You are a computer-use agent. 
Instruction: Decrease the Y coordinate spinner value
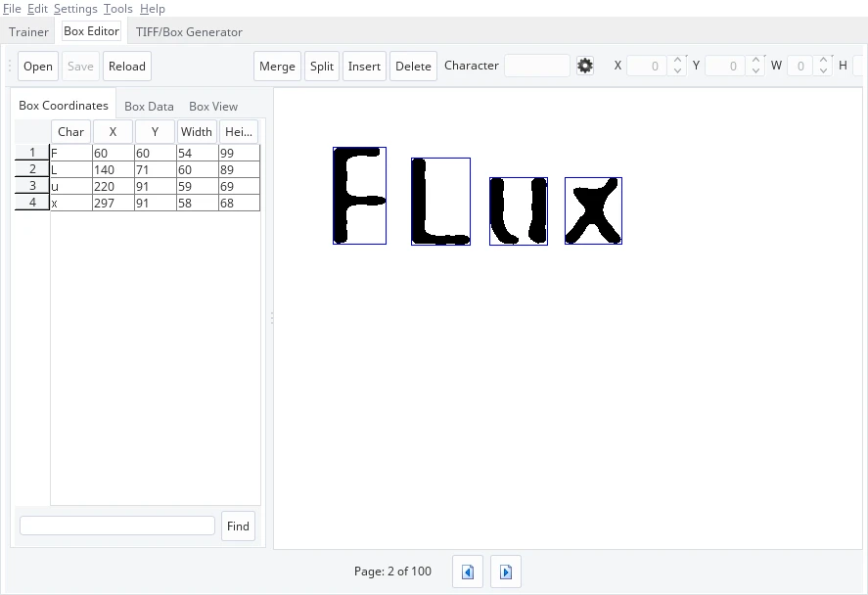click(755, 71)
